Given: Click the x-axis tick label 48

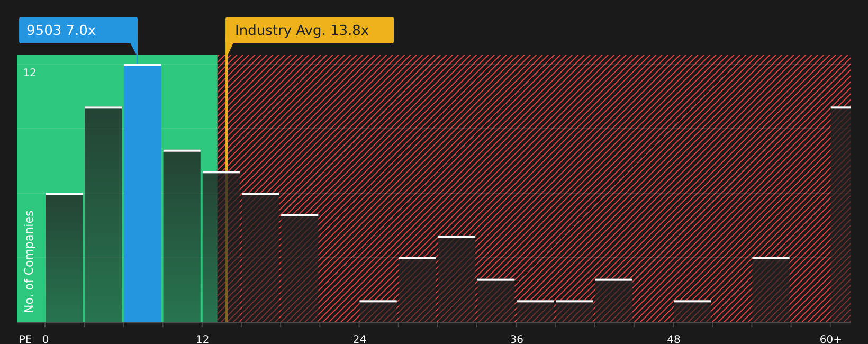Looking at the screenshot, I should (674, 339).
